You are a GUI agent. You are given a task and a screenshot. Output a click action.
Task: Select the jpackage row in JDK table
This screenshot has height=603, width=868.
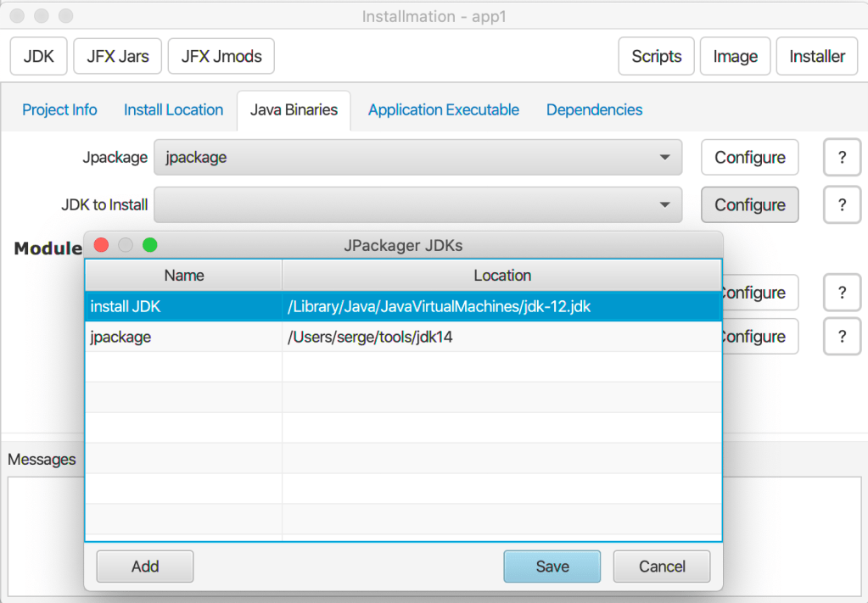click(x=403, y=338)
